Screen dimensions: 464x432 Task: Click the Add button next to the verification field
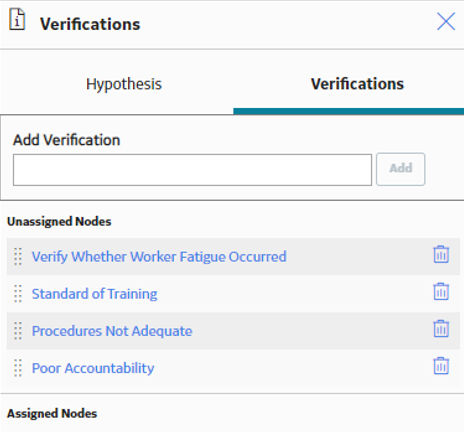tap(401, 169)
